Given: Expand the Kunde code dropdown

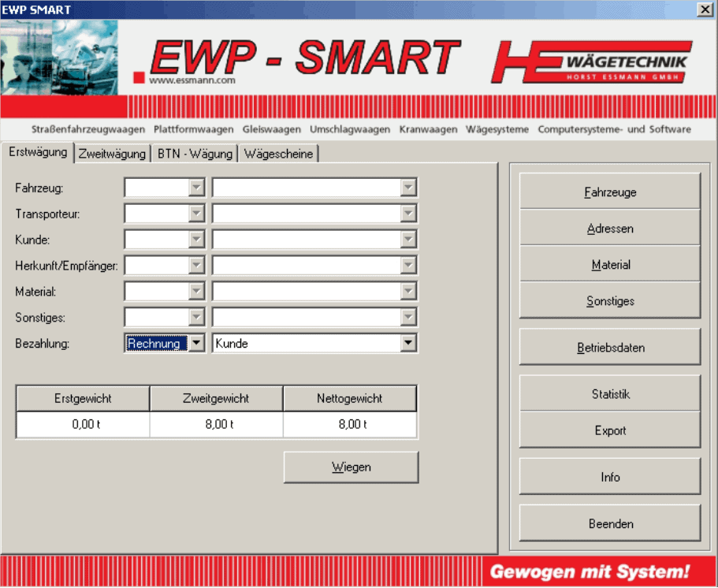Looking at the screenshot, I should pyautogui.click(x=196, y=240).
